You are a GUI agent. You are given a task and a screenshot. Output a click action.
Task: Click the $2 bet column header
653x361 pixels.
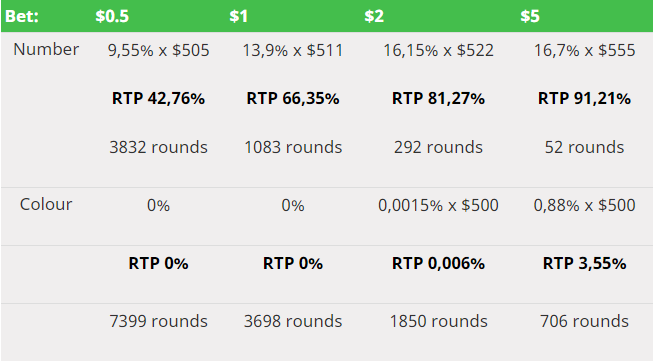[374, 16]
